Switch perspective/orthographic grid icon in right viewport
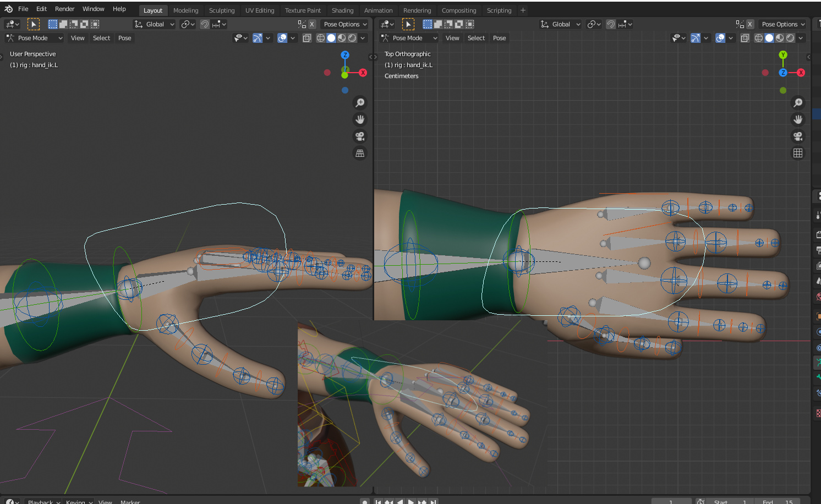The image size is (821, 504). 798,154
